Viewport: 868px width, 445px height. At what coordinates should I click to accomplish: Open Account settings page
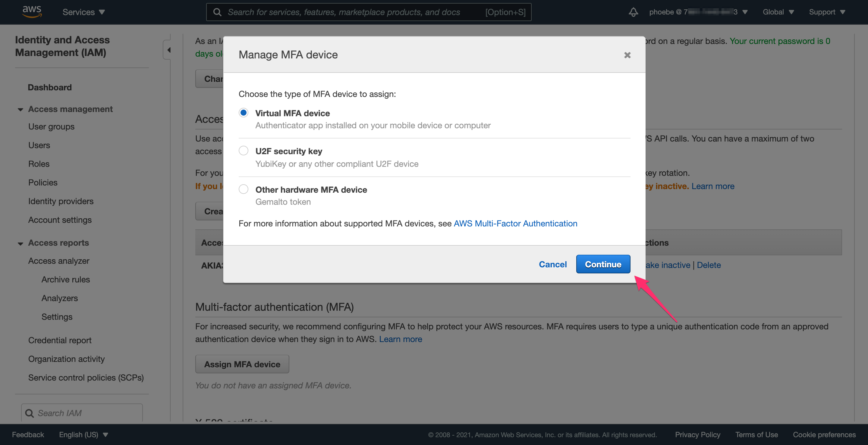tap(60, 220)
